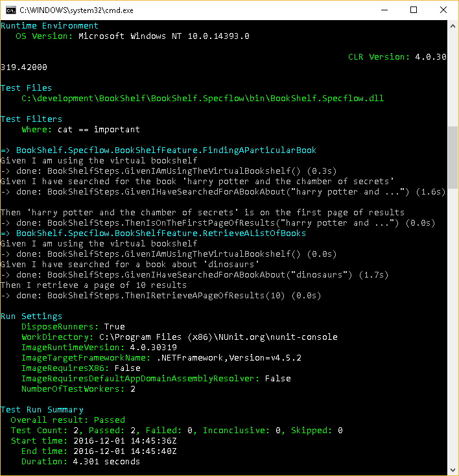Screen dimensions: 459x476
Task: Click the ImageTargetFrameworkName line
Action: point(161,357)
